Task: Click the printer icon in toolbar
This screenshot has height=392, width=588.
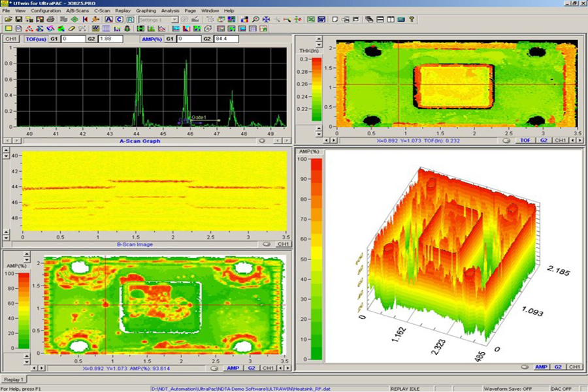Action: click(x=50, y=20)
